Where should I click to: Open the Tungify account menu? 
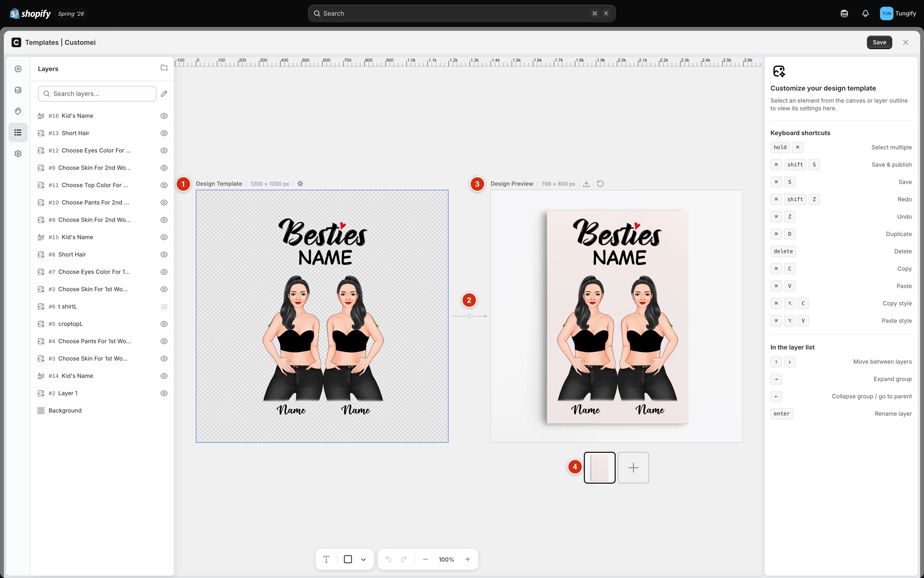[x=898, y=13]
